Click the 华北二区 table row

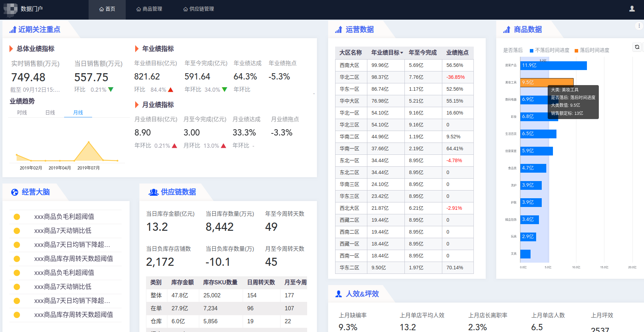click(404, 77)
